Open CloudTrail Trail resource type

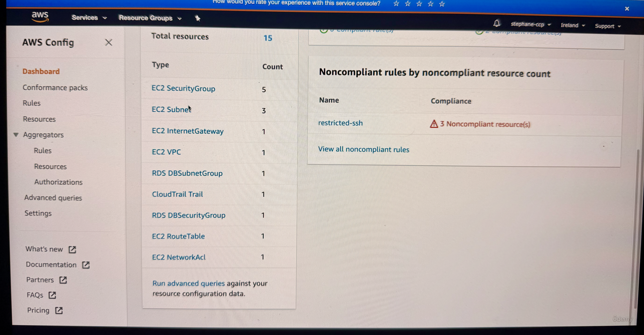[177, 194]
